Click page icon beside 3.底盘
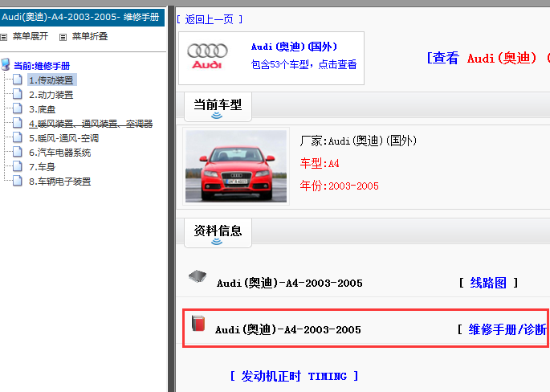Screen dimensions: 550x392 pos(17,108)
